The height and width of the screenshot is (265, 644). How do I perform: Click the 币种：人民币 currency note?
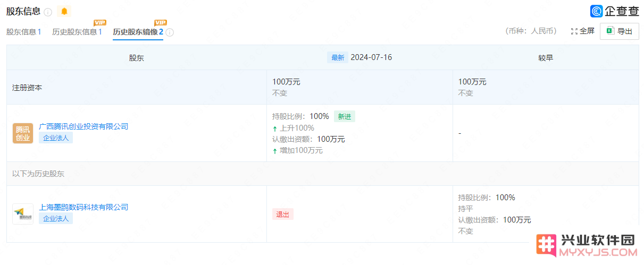pyautogui.click(x=531, y=31)
